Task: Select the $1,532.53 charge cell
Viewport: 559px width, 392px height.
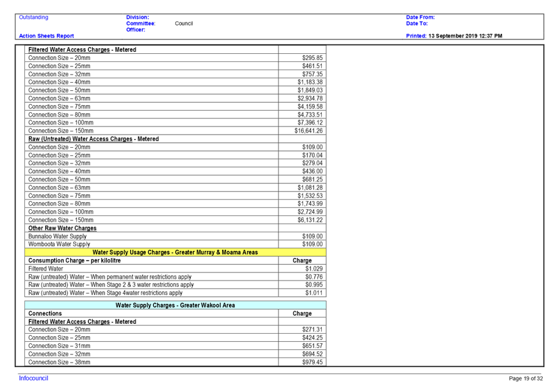Action: pos(302,196)
